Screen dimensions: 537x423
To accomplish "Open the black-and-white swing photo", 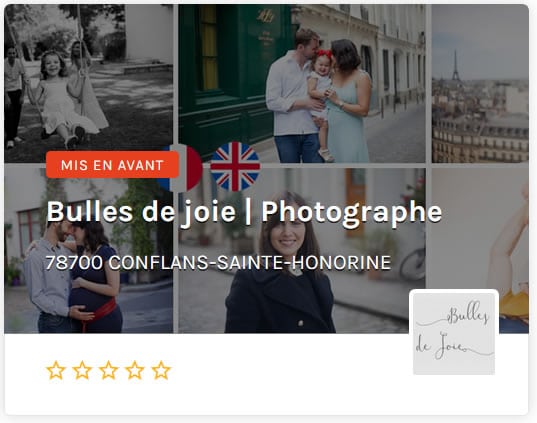I will pyautogui.click(x=88, y=83).
